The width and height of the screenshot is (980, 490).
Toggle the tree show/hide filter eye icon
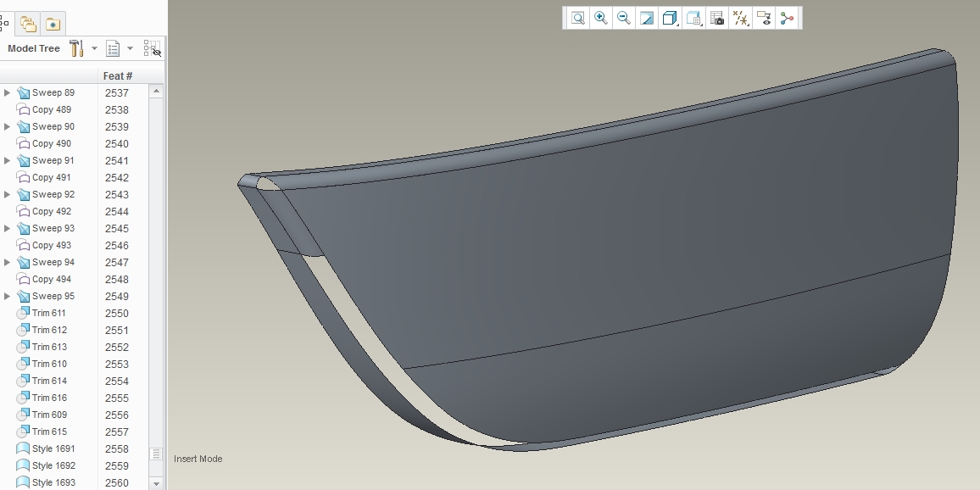click(153, 48)
